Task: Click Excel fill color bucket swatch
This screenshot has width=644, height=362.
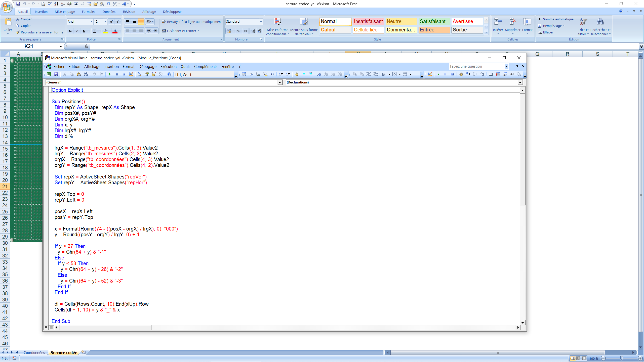Action: 105,31
